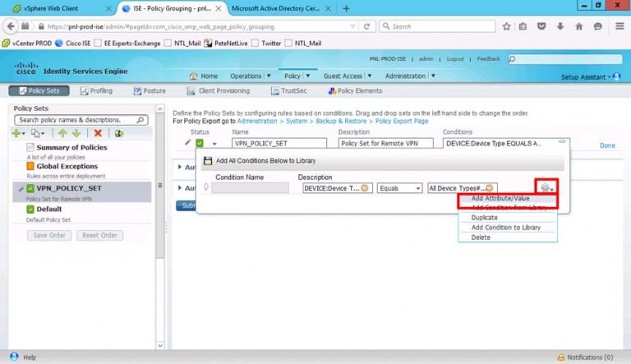
Task: Click the Save Order button
Action: click(49, 235)
